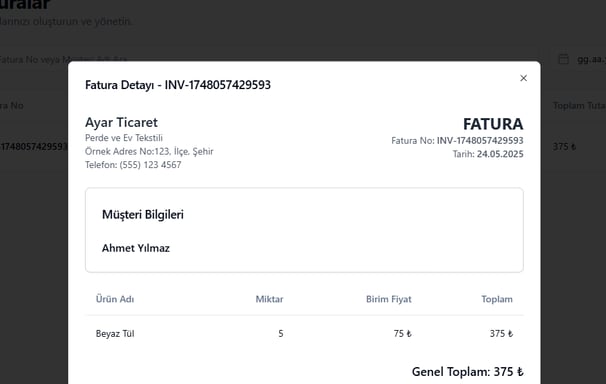Select the Müşteri Bilgileri section heading
The height and width of the screenshot is (384, 606).
coord(143,214)
